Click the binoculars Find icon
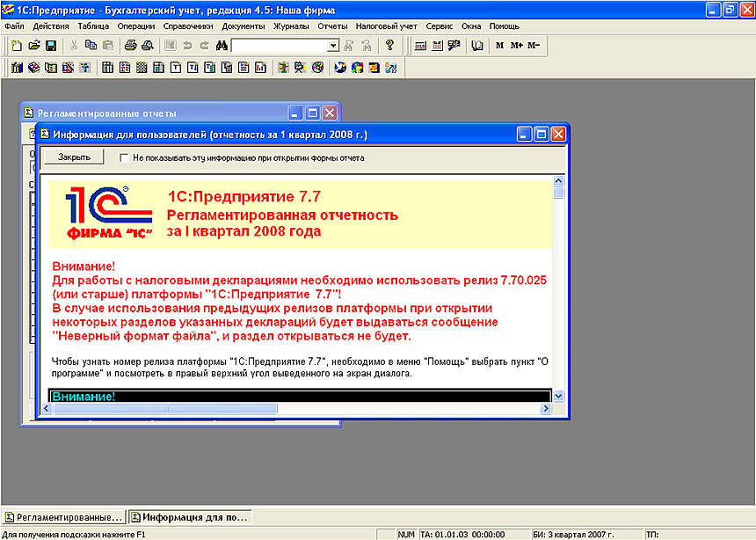This screenshot has width=756, height=540. pyautogui.click(x=222, y=46)
